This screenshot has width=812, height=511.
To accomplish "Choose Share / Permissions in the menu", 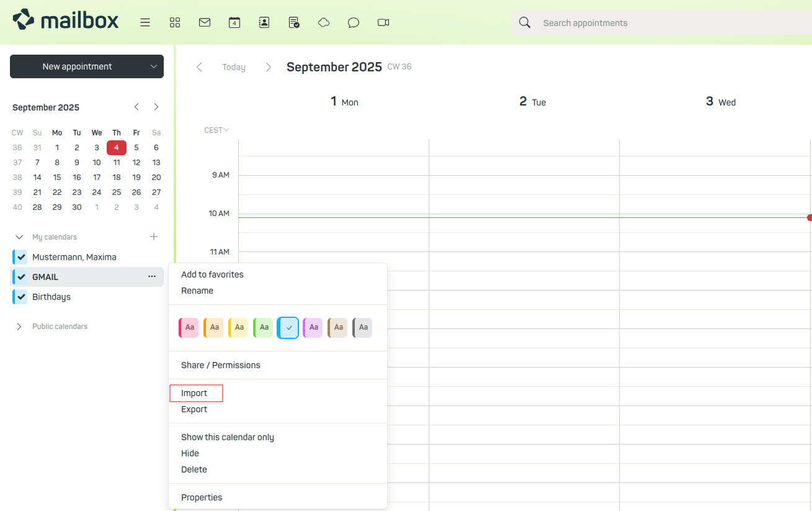I will tap(220, 365).
